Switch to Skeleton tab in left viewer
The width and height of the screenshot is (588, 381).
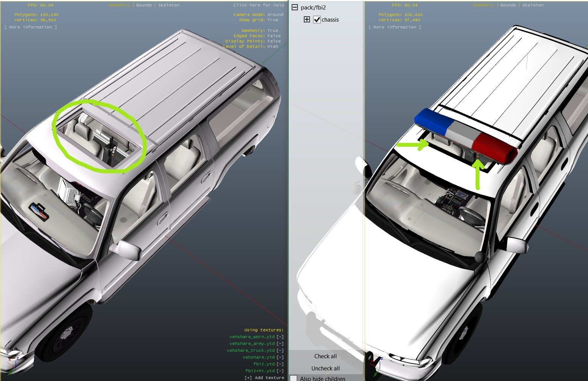click(169, 5)
